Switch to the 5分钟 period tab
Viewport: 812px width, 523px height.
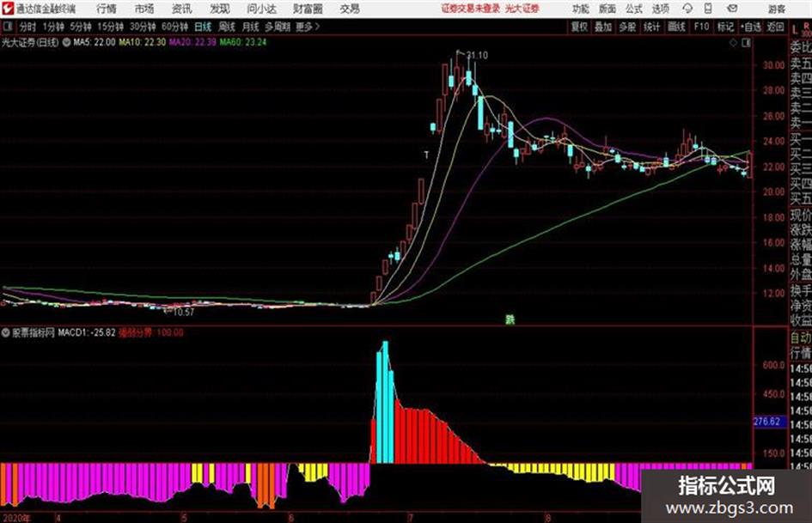click(81, 27)
